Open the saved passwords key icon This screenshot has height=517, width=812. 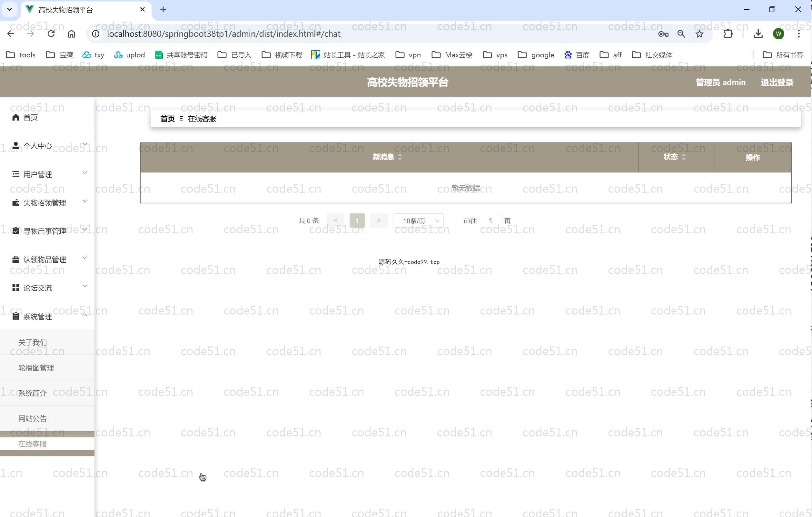click(663, 34)
